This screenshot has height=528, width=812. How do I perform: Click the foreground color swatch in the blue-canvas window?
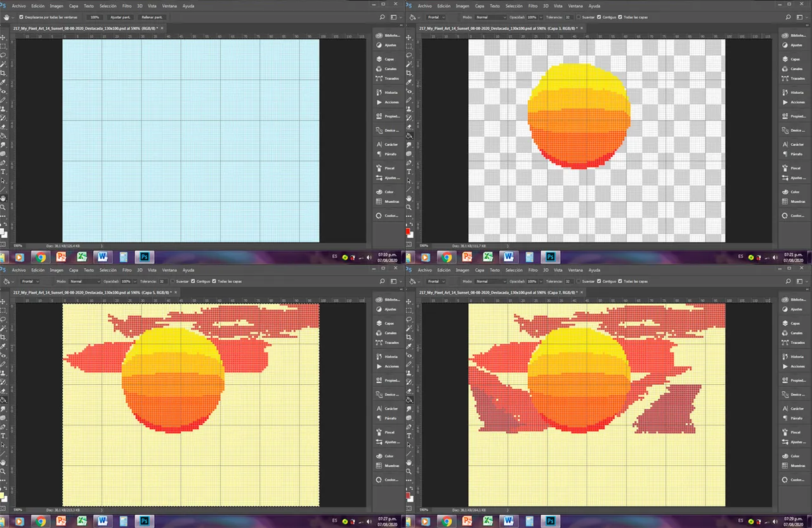click(x=3, y=230)
